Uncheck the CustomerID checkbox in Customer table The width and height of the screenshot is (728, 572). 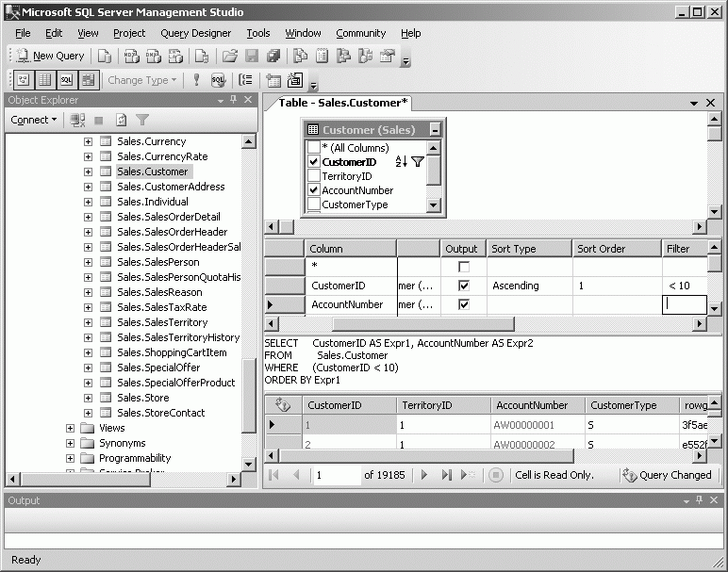(314, 161)
